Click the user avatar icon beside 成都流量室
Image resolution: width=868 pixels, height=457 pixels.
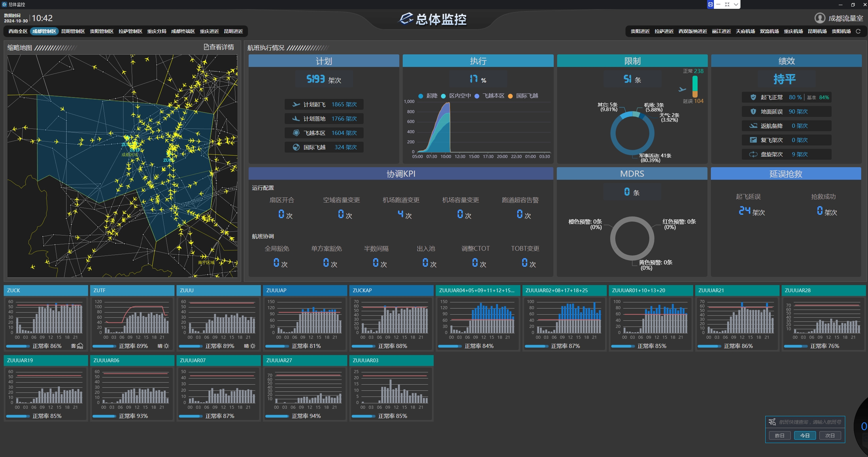tap(820, 18)
